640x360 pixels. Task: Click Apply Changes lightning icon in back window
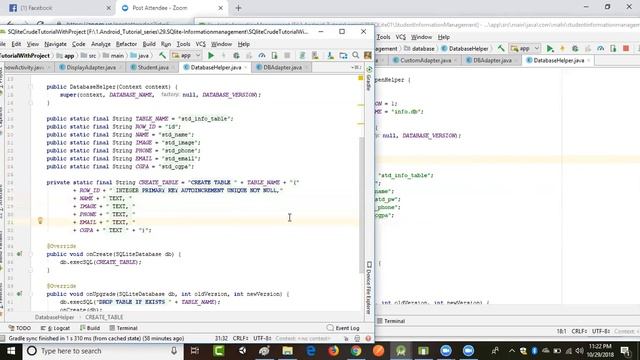(562, 49)
